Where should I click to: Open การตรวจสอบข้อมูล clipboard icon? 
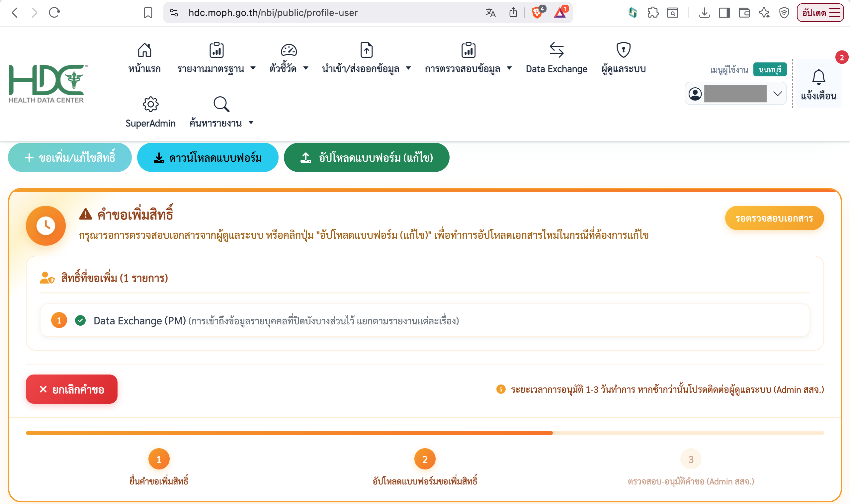point(468,50)
